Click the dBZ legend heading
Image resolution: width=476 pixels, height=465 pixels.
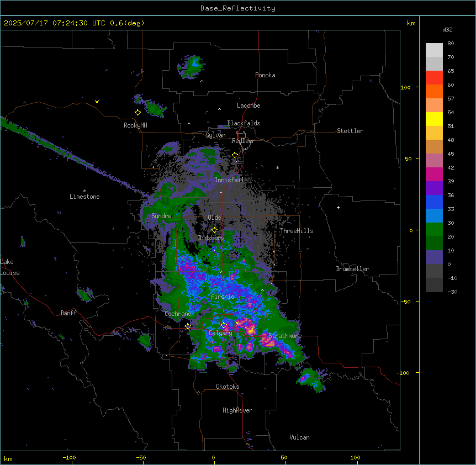pos(447,29)
